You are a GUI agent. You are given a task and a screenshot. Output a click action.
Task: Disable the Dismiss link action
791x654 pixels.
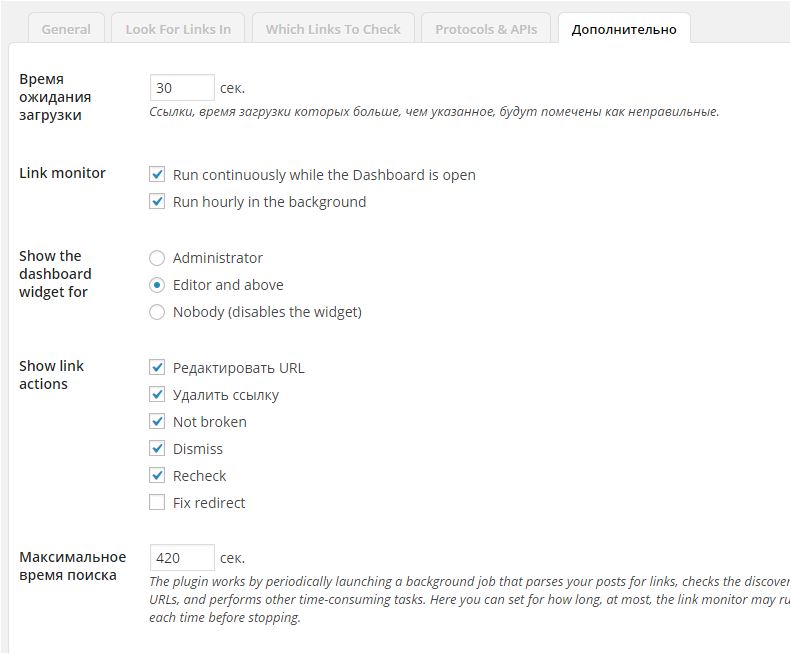pos(157,449)
